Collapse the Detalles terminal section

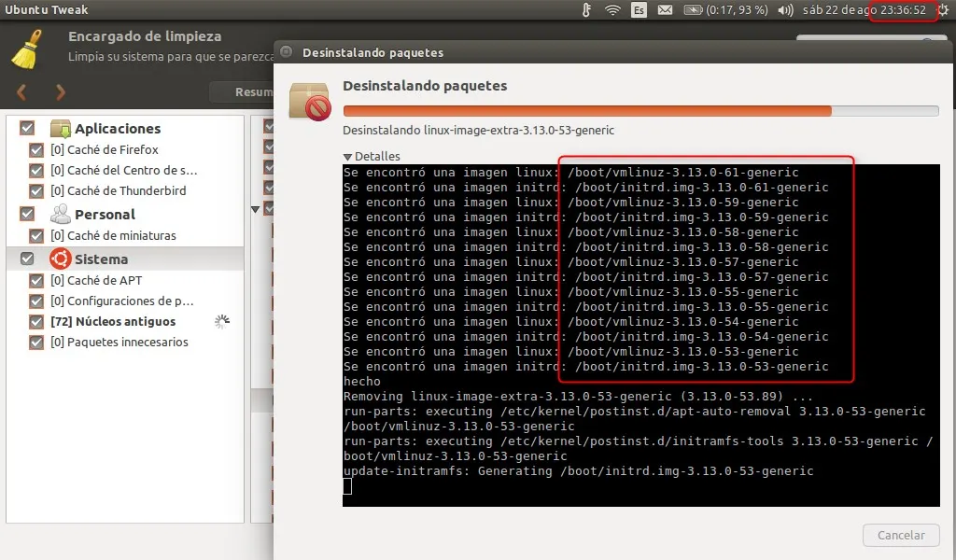(348, 157)
